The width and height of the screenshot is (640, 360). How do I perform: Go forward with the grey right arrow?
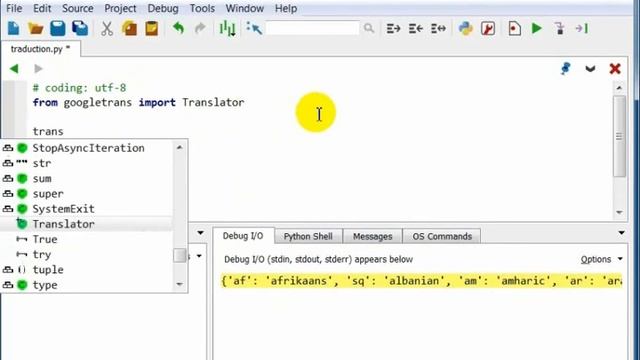point(38,69)
